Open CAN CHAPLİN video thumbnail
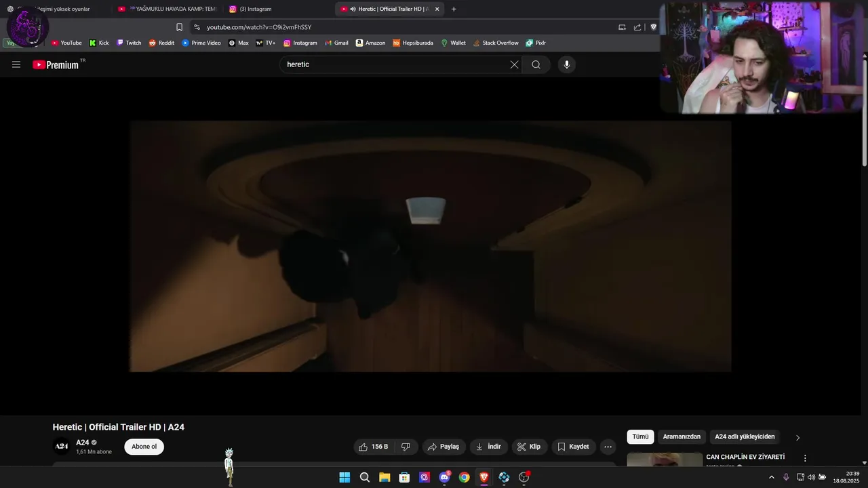The height and width of the screenshot is (488, 868). pyautogui.click(x=665, y=460)
